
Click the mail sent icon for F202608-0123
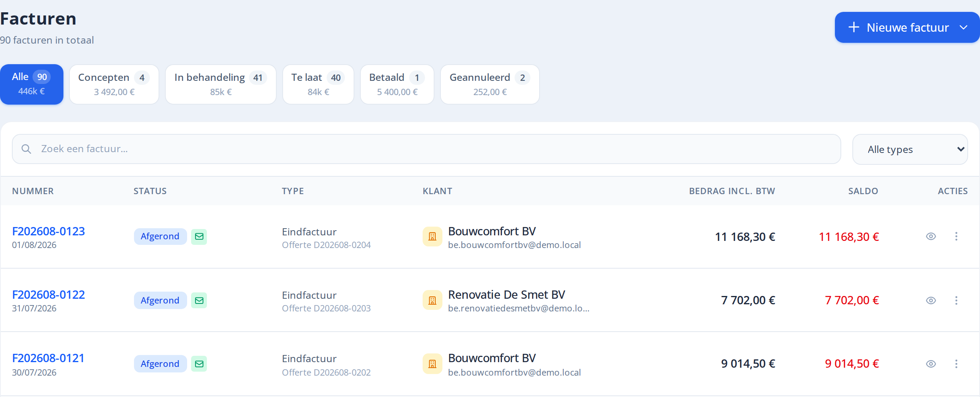[199, 237]
